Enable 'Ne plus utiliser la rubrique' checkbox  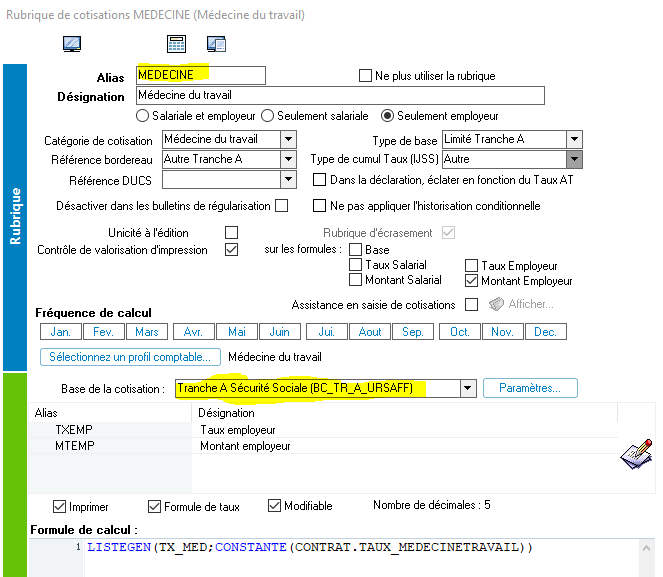[366, 76]
